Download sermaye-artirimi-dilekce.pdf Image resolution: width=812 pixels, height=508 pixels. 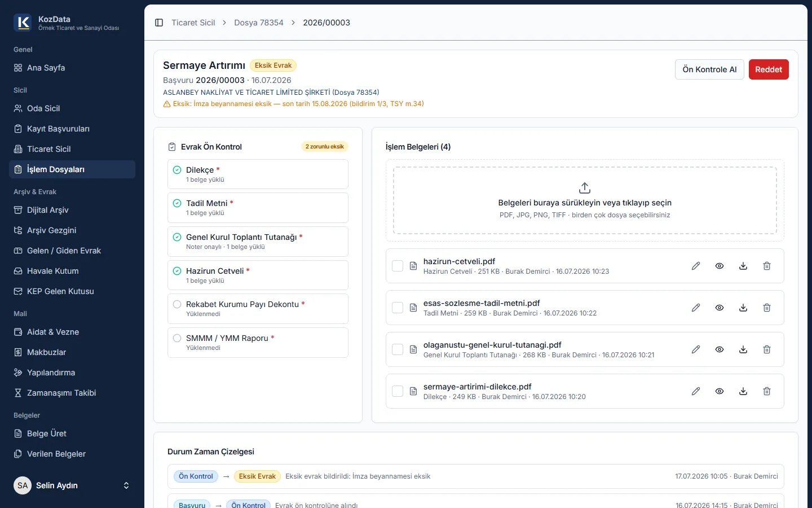click(x=743, y=391)
